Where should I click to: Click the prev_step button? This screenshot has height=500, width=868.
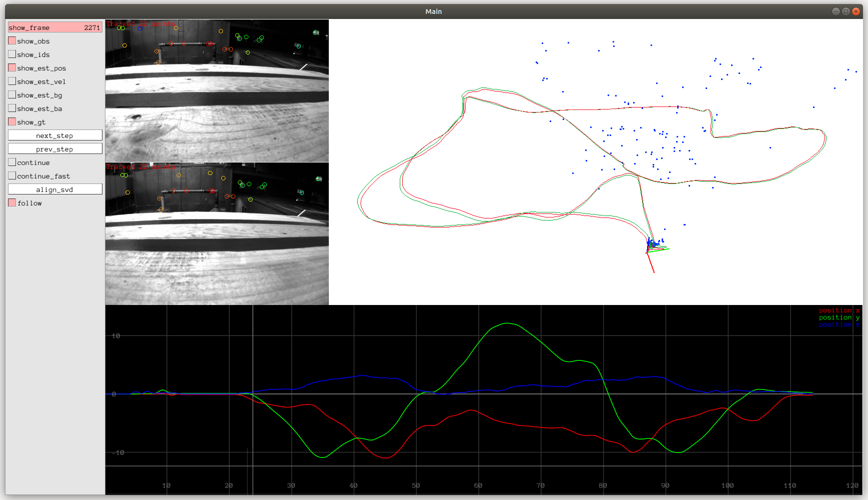click(x=55, y=149)
